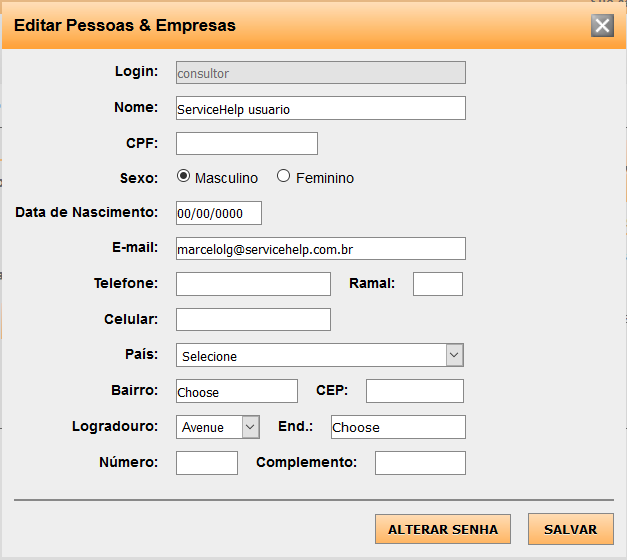This screenshot has width=627, height=560.
Task: Click the Telefone input box
Action: point(253,284)
